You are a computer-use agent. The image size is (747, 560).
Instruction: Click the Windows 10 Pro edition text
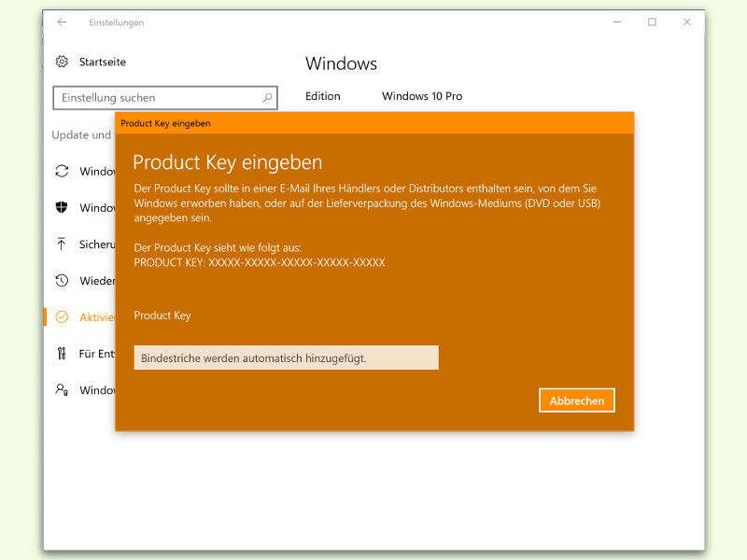click(422, 96)
